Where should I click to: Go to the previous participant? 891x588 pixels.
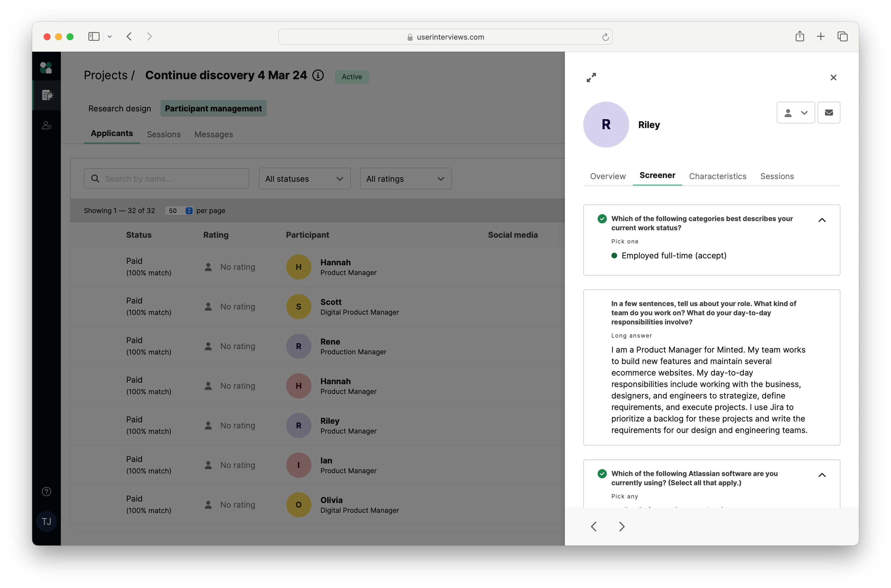tap(593, 526)
